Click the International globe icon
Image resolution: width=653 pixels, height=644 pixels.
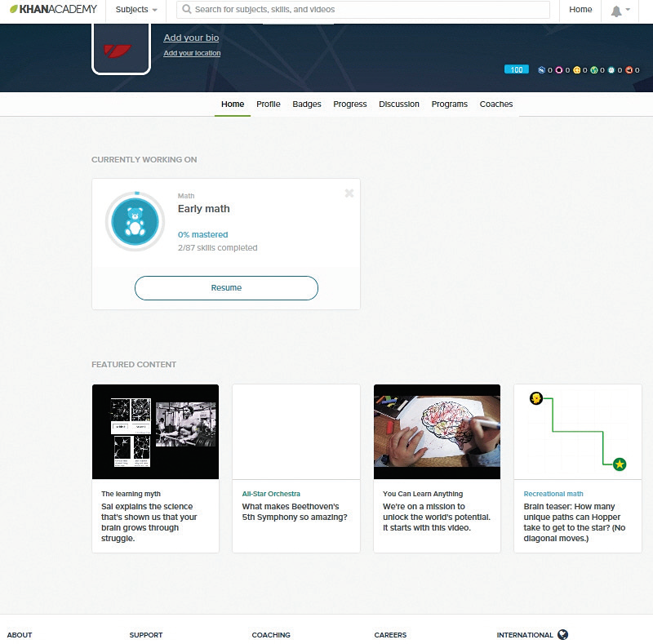(563, 634)
